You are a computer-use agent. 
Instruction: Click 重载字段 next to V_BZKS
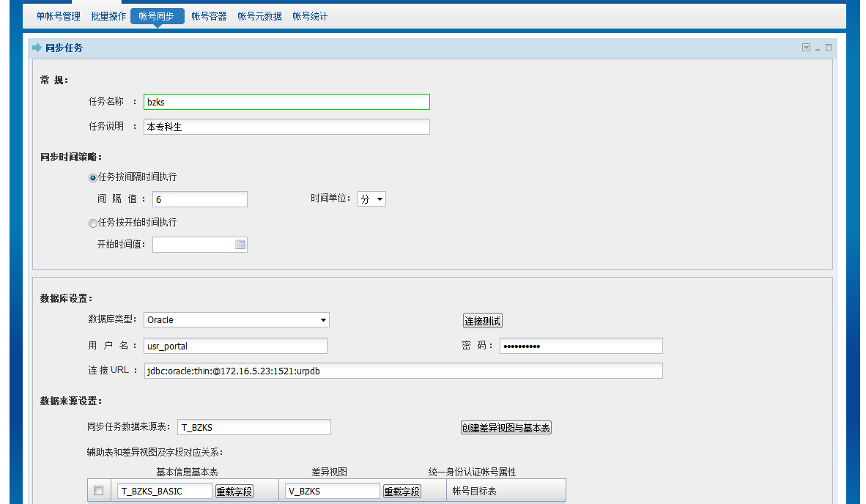402,492
